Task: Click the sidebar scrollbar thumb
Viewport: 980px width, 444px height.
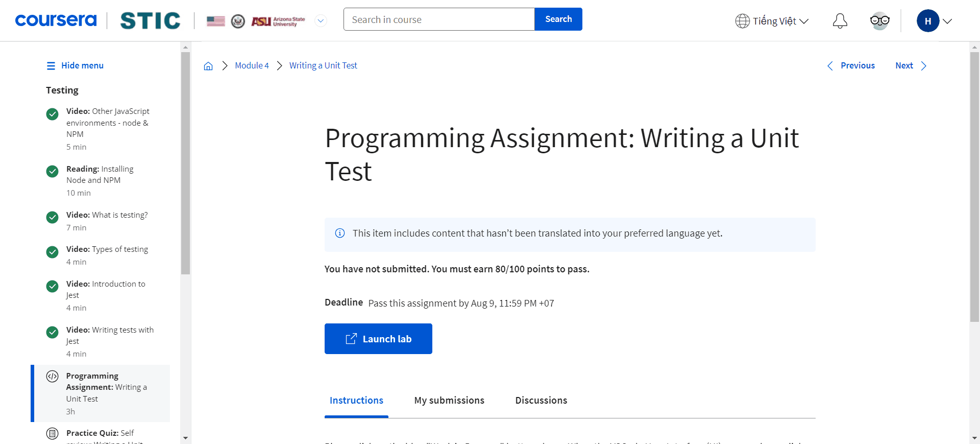Action: click(185, 163)
